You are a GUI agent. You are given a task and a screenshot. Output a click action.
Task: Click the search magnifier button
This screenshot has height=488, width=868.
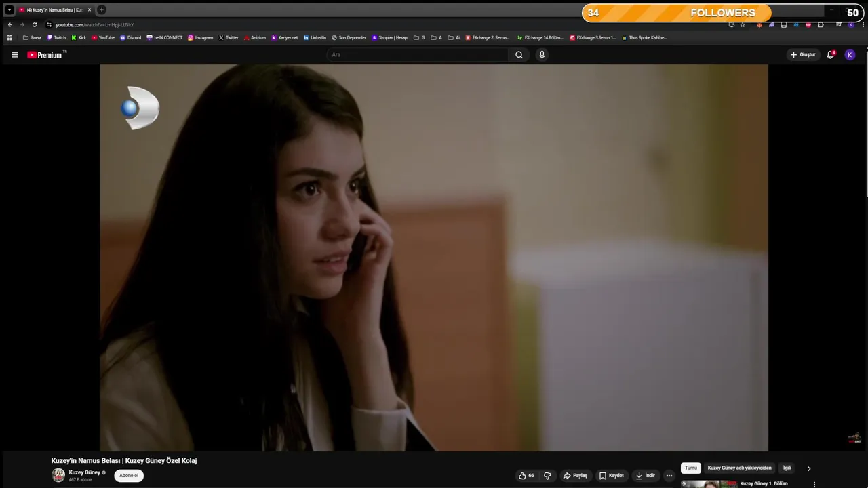pos(519,55)
